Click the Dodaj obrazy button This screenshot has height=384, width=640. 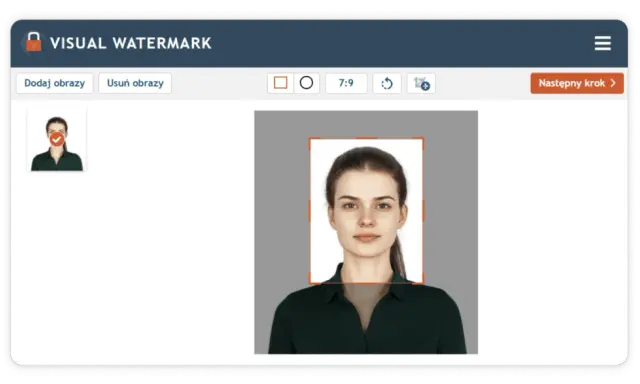click(x=55, y=83)
